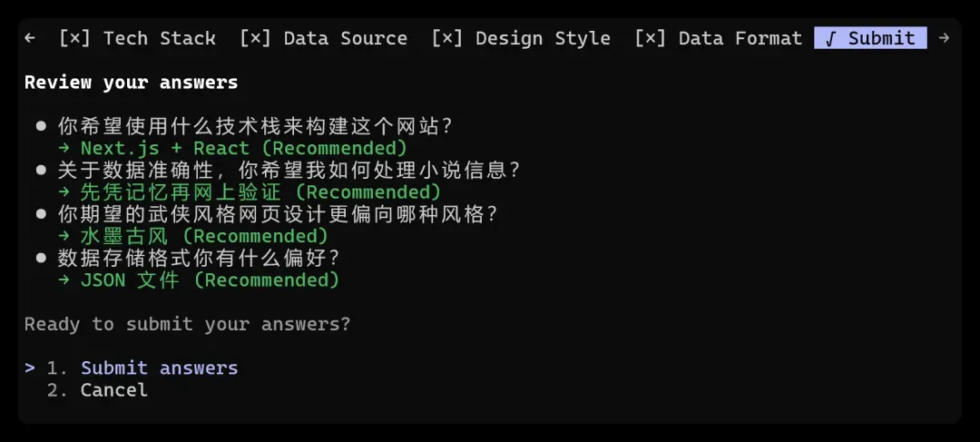
Task: Click the 水墨古风 (Recommended) answer
Action: click(193, 236)
